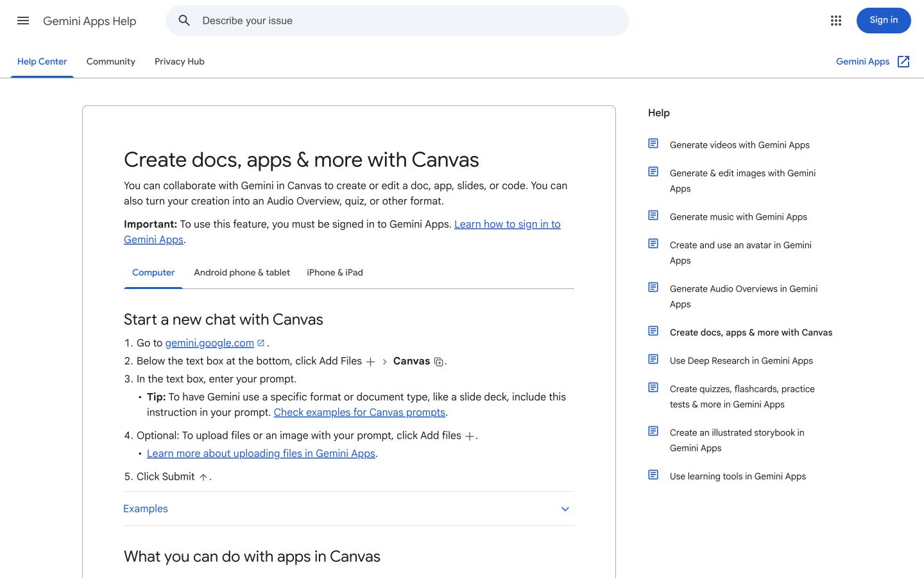Click the Describe your issue search field
Image resolution: width=924 pixels, height=578 pixels.
coord(397,21)
